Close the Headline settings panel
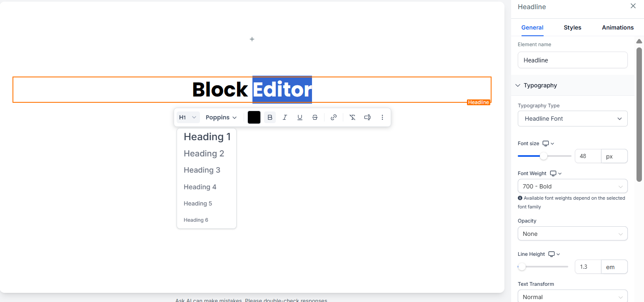The width and height of the screenshot is (644, 302). (633, 6)
